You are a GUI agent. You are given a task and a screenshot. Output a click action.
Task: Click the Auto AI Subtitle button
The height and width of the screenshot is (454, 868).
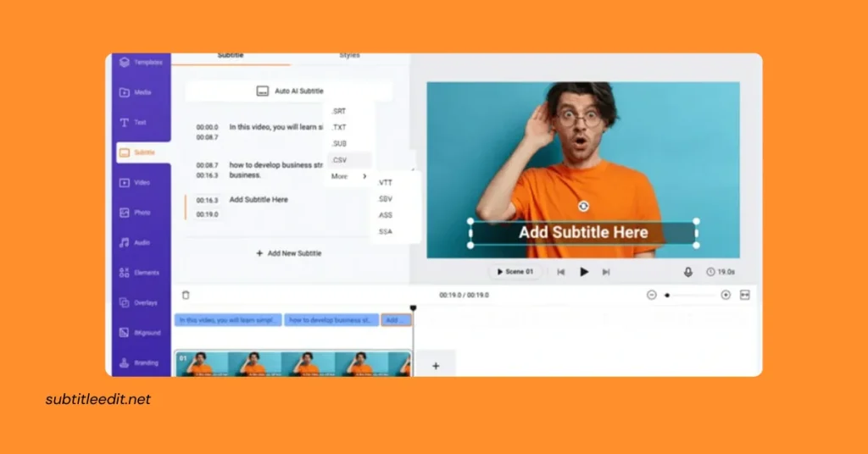pyautogui.click(x=290, y=91)
